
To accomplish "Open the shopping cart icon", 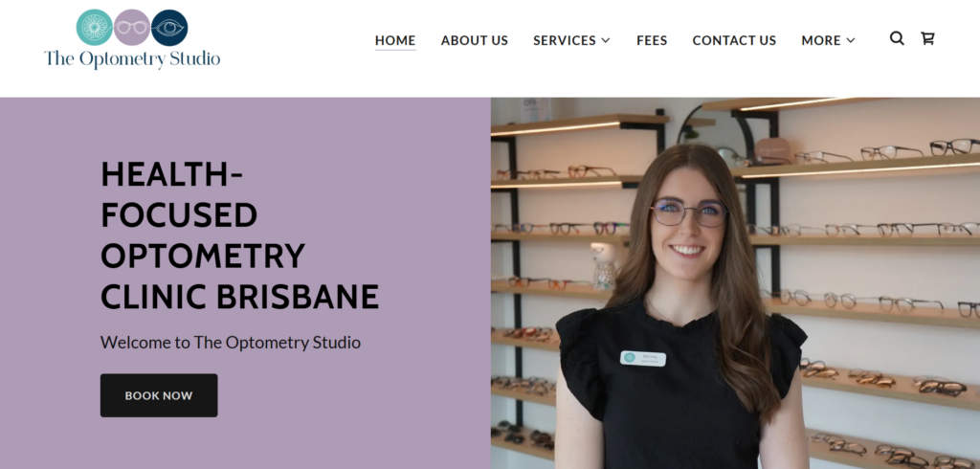I will [x=927, y=39].
